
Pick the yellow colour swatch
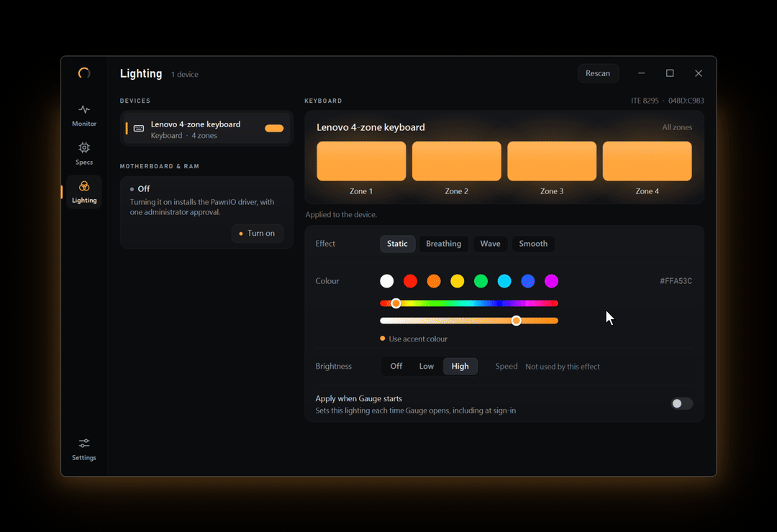[x=458, y=281]
